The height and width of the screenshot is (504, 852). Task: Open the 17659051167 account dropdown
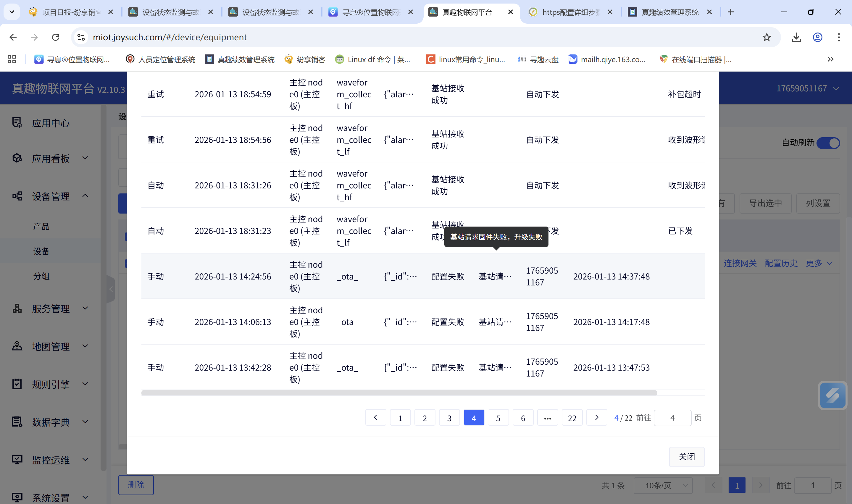[x=808, y=89]
